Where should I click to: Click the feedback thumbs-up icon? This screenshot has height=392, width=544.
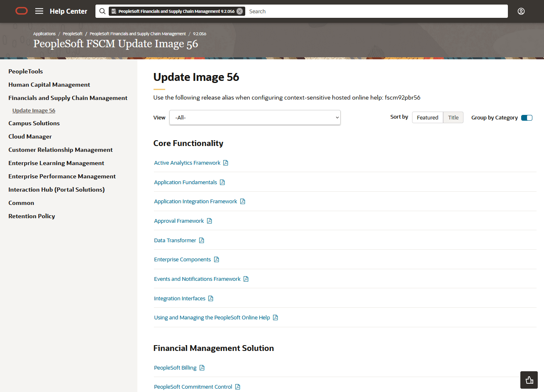(x=529, y=380)
